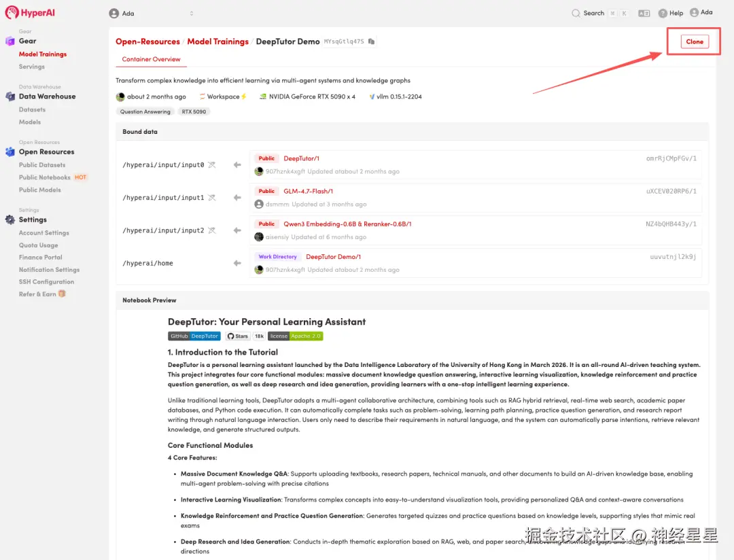The width and height of the screenshot is (734, 560).
Task: Copy the MYsqGtlq47S container ID
Action: [x=372, y=41]
